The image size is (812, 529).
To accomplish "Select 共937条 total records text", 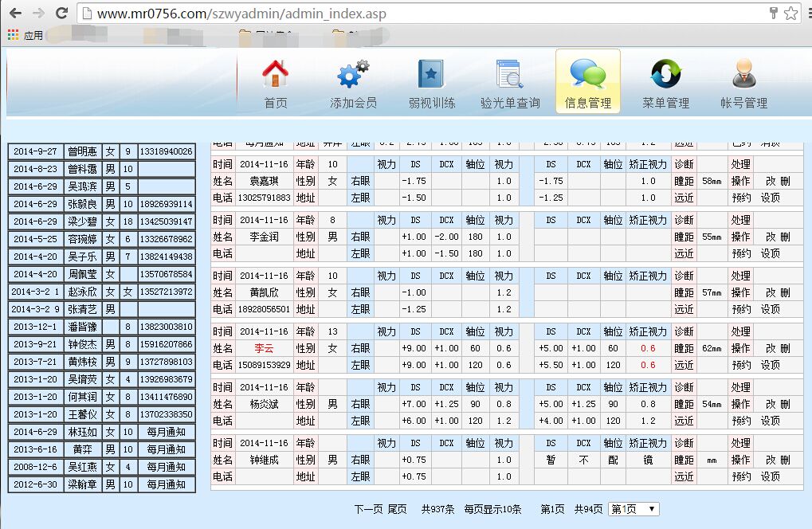I will (x=437, y=509).
